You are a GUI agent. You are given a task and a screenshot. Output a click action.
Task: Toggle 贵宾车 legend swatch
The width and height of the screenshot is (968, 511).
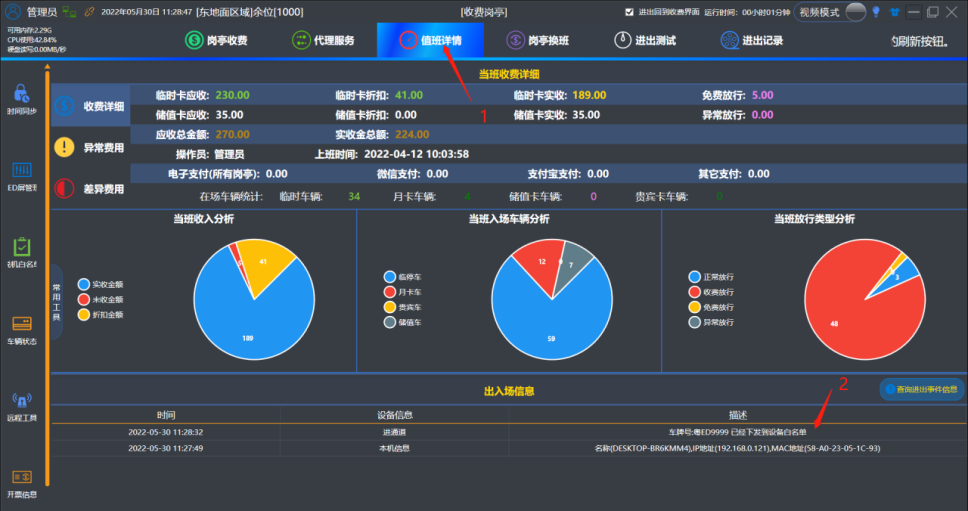390,307
